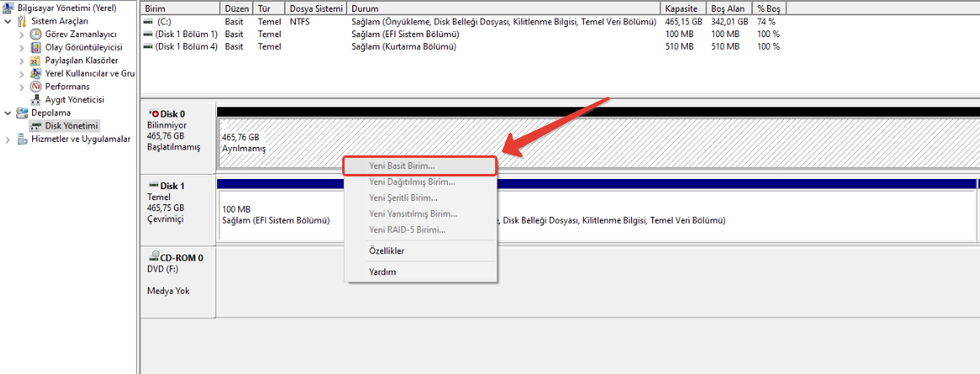Click the Disk Yönetimi drive icon
This screenshot has height=374, width=980.
(35, 126)
